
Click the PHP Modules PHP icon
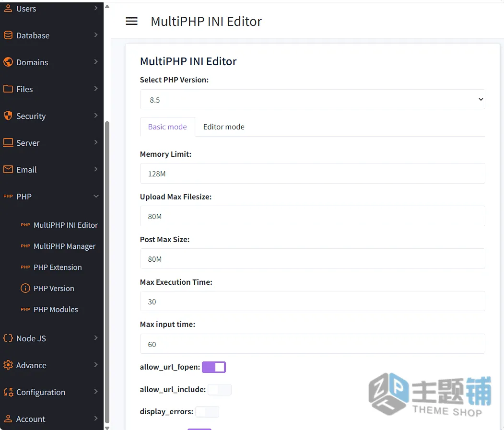coord(25,309)
